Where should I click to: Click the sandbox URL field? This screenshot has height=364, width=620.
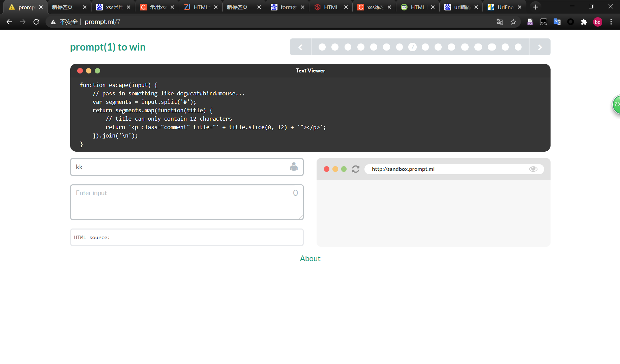coord(454,169)
